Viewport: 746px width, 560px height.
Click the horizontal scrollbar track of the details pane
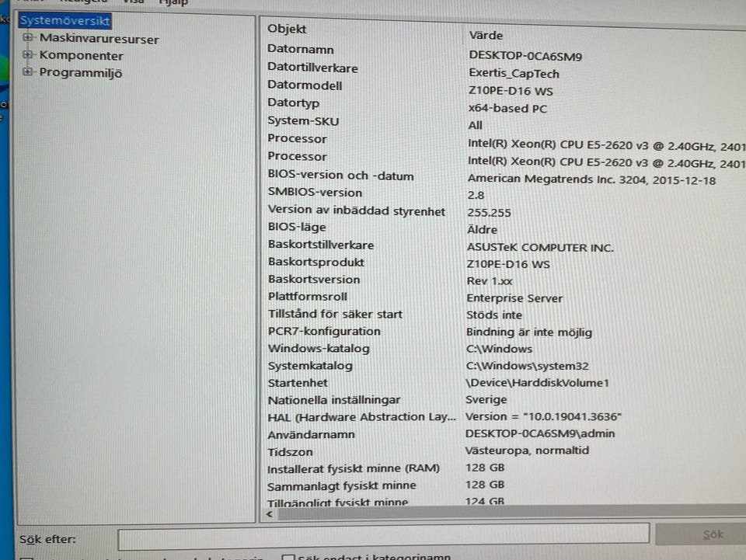tap(511, 513)
